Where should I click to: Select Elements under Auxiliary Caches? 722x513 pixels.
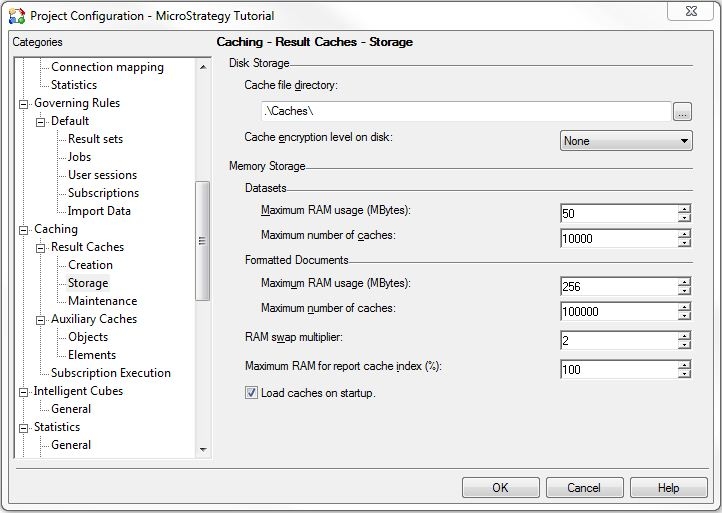point(92,355)
